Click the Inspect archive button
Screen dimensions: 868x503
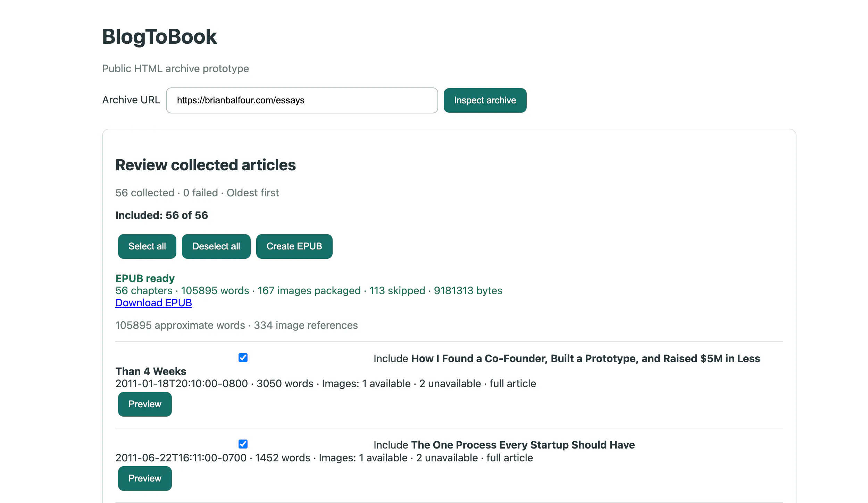pos(485,100)
